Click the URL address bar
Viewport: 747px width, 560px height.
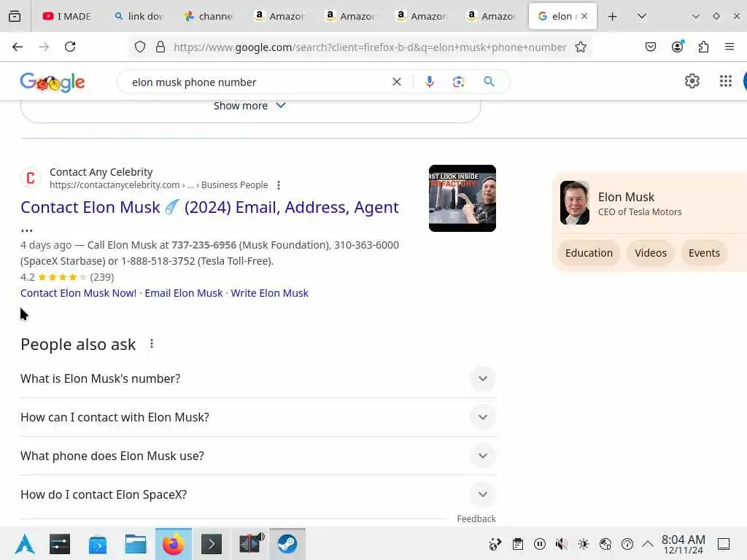370,47
